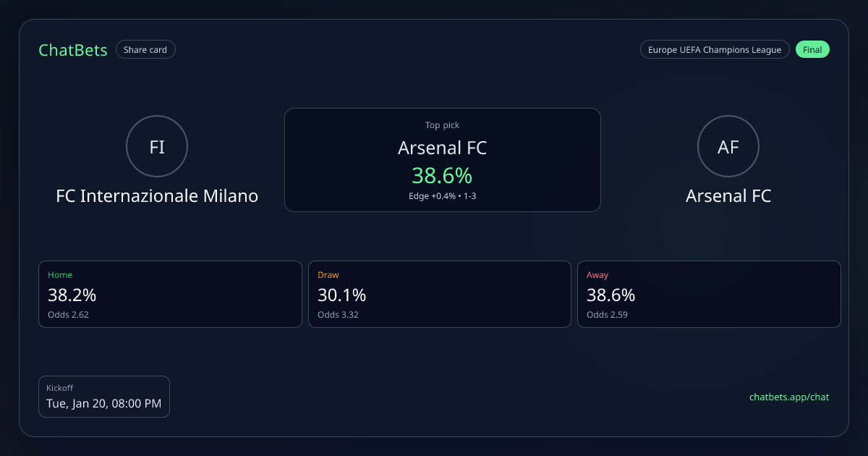Click the Kickoff time box
Image resolution: width=868 pixels, height=456 pixels.
pos(104,397)
